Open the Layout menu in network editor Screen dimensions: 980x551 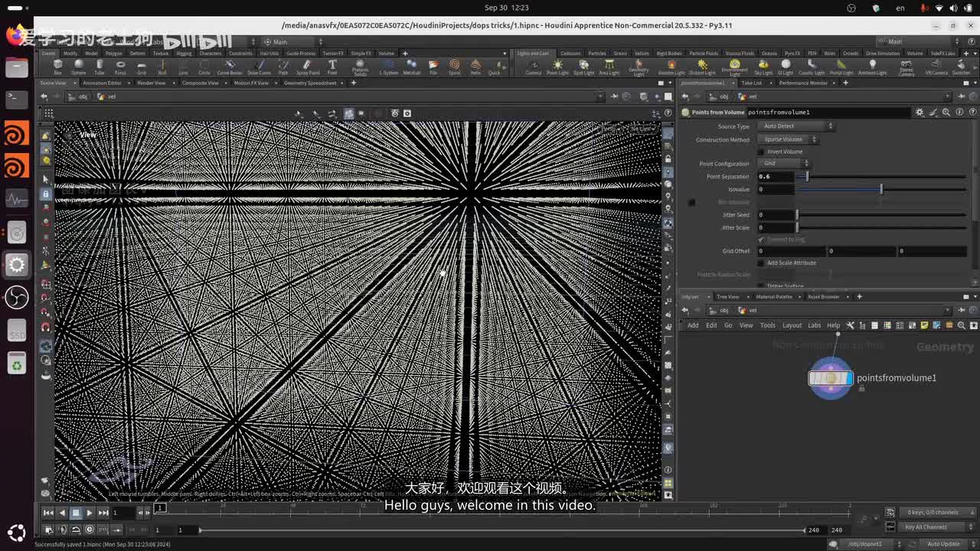792,325
